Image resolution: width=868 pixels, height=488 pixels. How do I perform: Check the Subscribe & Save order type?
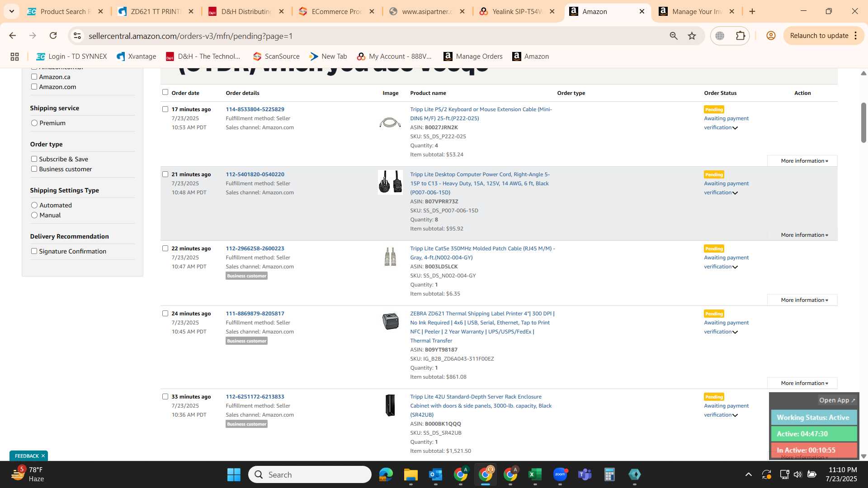[x=34, y=159]
